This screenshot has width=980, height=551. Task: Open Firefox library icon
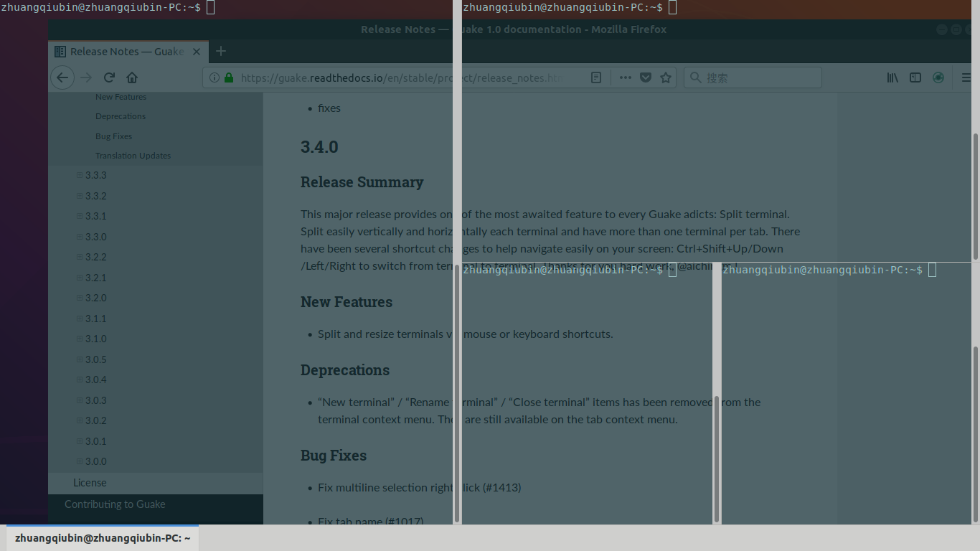(x=892, y=77)
